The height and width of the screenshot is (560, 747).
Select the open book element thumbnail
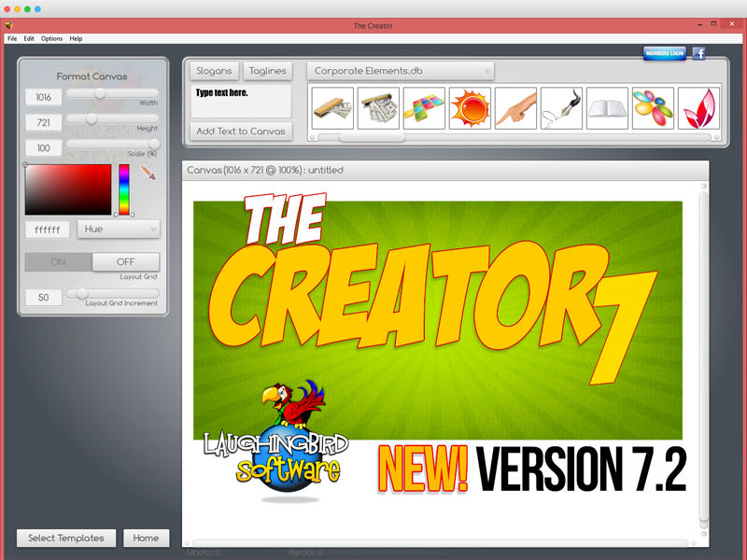click(607, 108)
